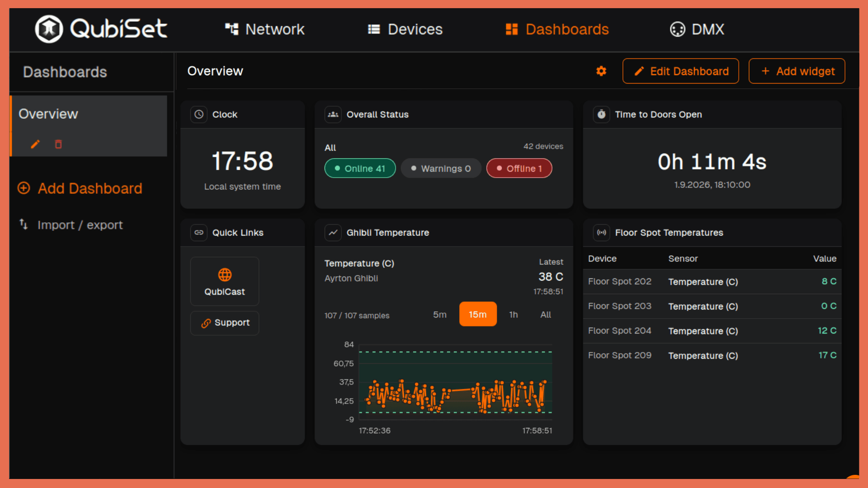
Task: Select the All time range
Action: [x=546, y=314]
